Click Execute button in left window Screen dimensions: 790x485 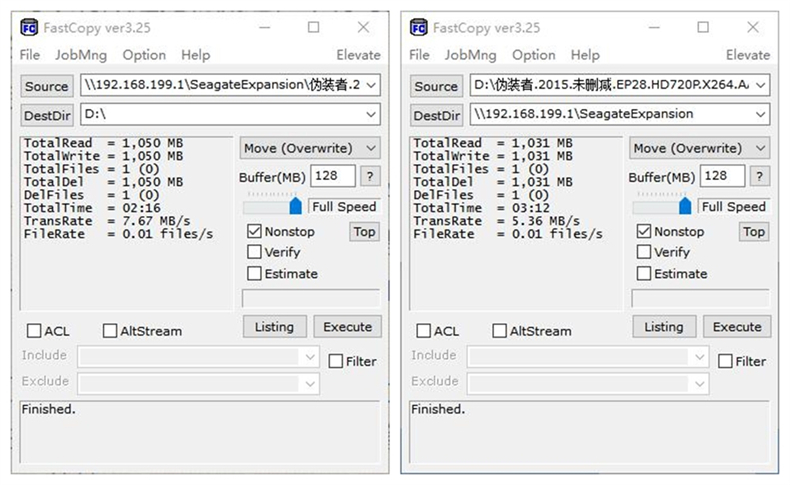(x=347, y=327)
